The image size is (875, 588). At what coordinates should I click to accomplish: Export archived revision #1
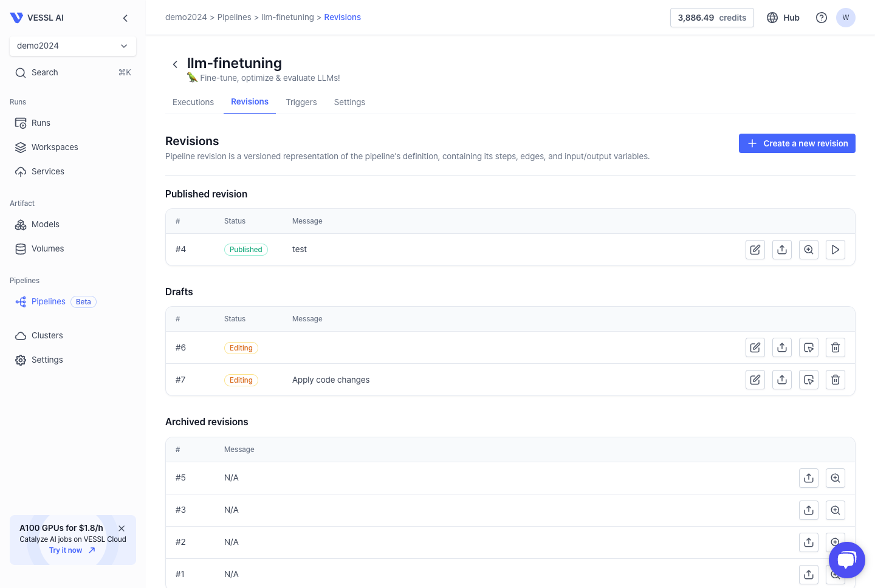[809, 575]
